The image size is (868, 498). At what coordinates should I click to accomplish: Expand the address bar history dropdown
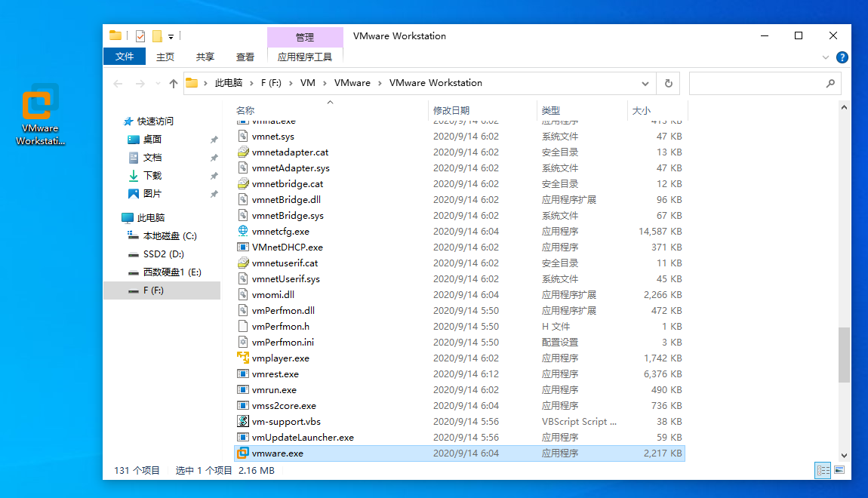click(x=645, y=84)
